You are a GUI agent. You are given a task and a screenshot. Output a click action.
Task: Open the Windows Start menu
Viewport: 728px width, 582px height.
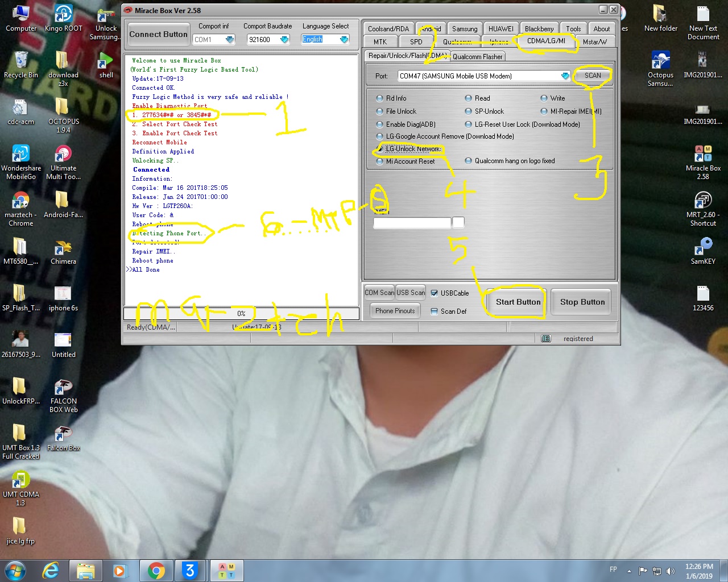[15, 571]
